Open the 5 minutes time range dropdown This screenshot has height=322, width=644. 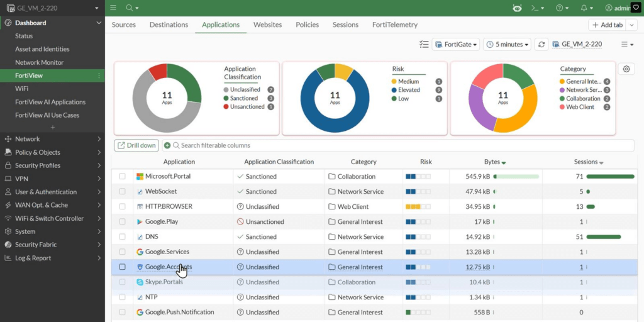(x=507, y=45)
